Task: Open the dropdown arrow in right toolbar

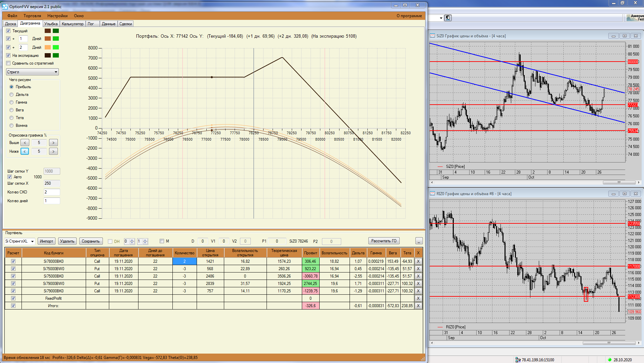Action: (x=441, y=18)
